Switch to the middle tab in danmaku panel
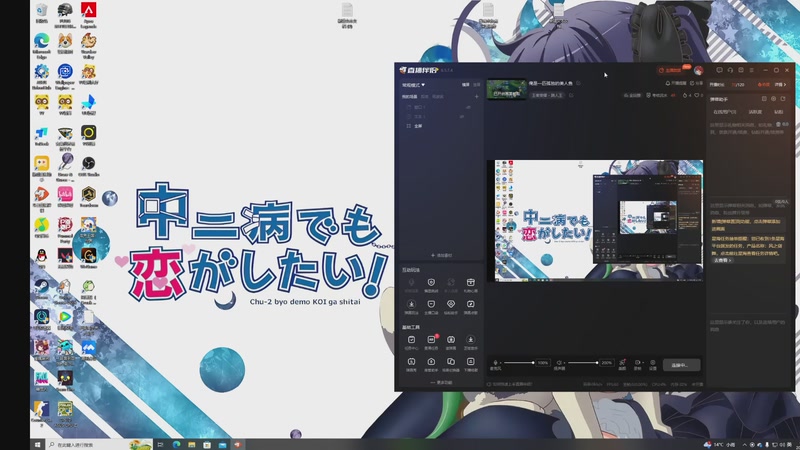 click(755, 112)
